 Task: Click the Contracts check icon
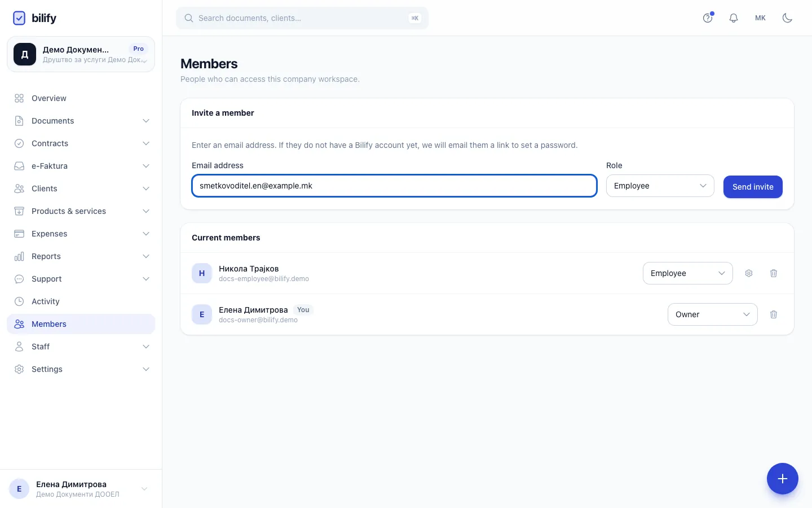point(19,143)
